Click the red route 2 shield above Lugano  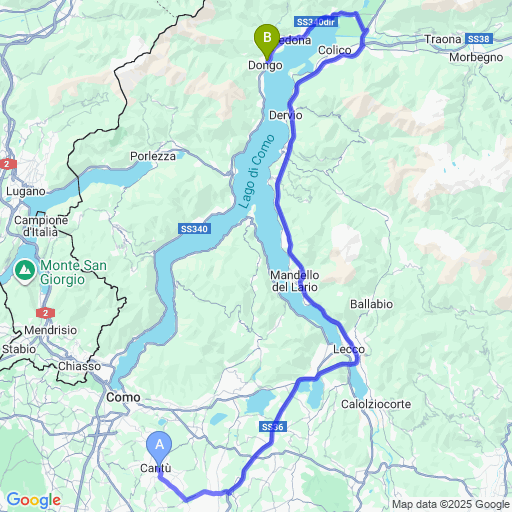click(8, 164)
